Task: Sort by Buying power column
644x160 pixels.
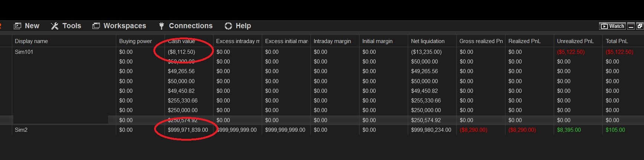Action: [x=136, y=41]
